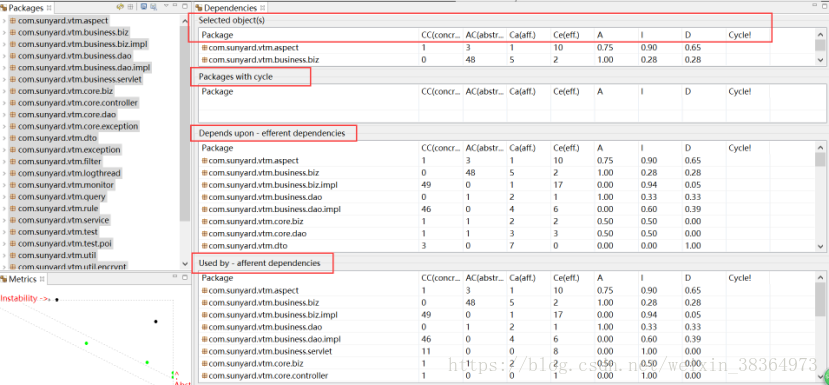Sort Depends upon table by CC(concr...) column
This screenshot has height=385, width=829.
pyautogui.click(x=441, y=148)
